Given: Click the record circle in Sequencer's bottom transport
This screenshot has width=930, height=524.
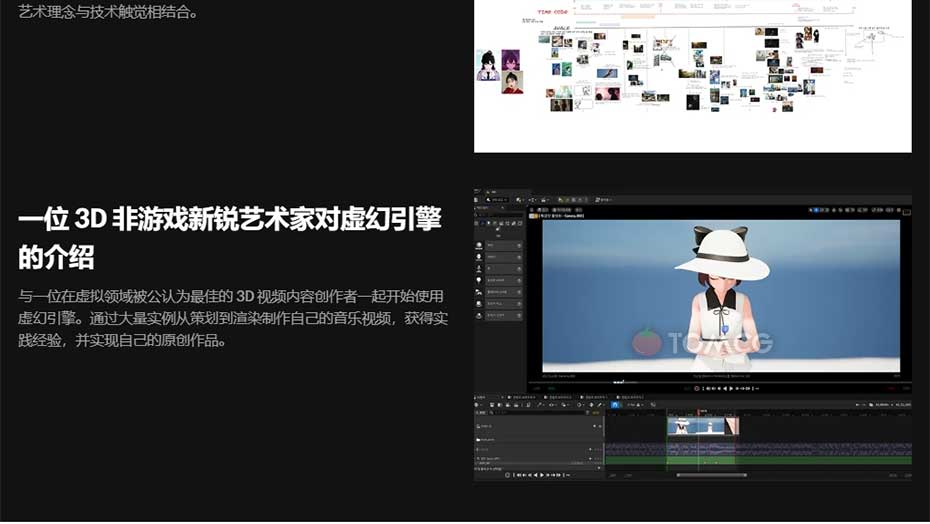Looking at the screenshot, I should (507, 475).
